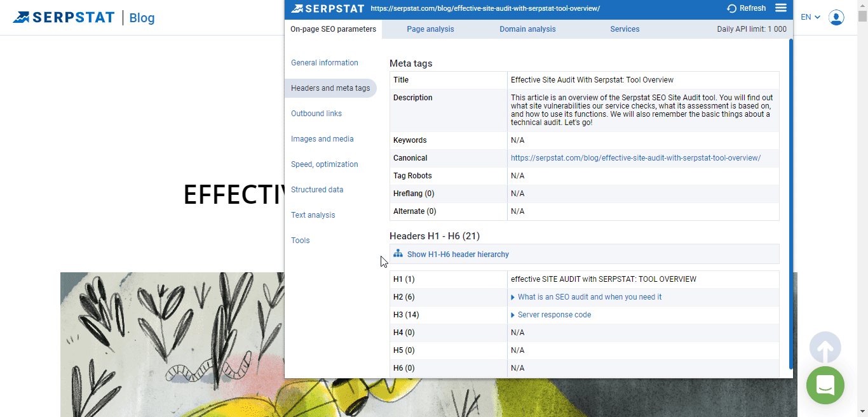
Task: Click the Title row label
Action: tap(401, 80)
